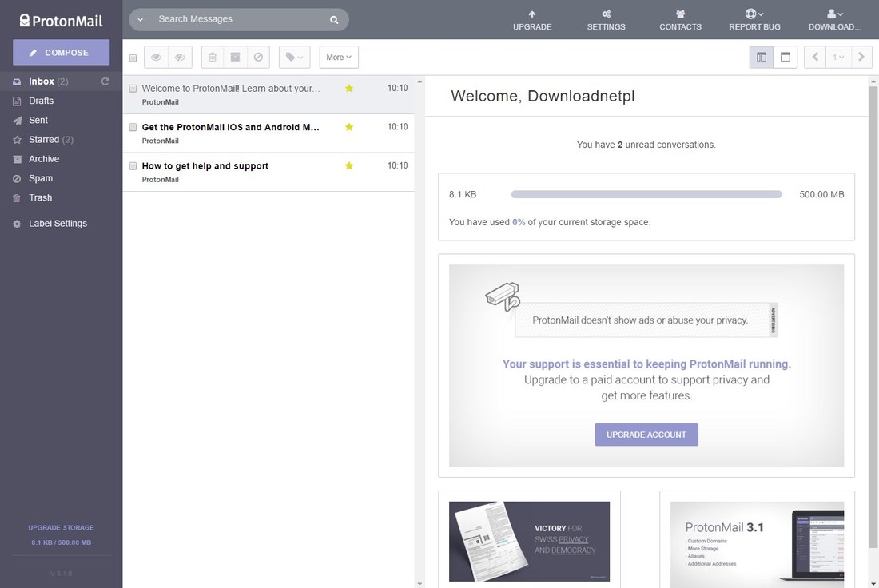Click the search magnifier icon
This screenshot has height=588, width=879.
pos(334,20)
